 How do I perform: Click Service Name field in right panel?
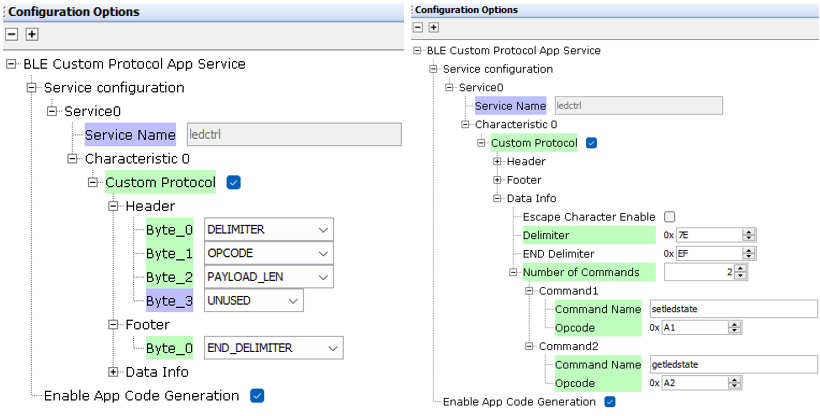coord(639,106)
